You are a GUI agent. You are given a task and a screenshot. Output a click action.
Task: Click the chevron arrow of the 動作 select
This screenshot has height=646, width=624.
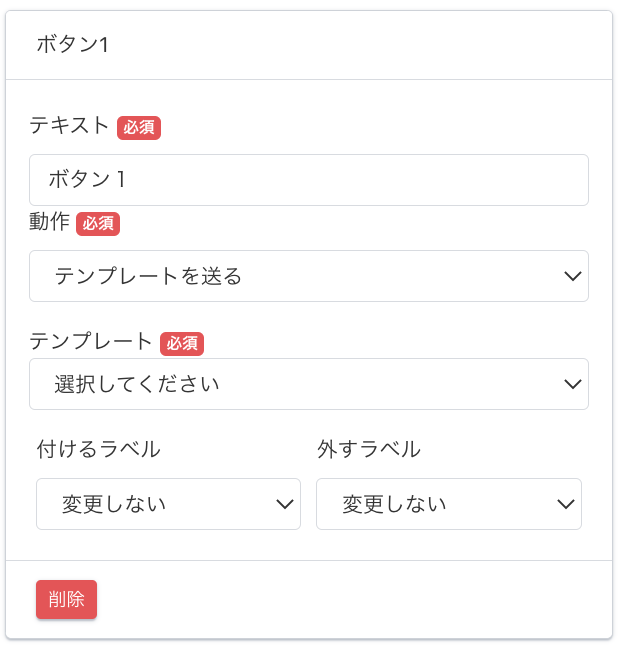[572, 276]
